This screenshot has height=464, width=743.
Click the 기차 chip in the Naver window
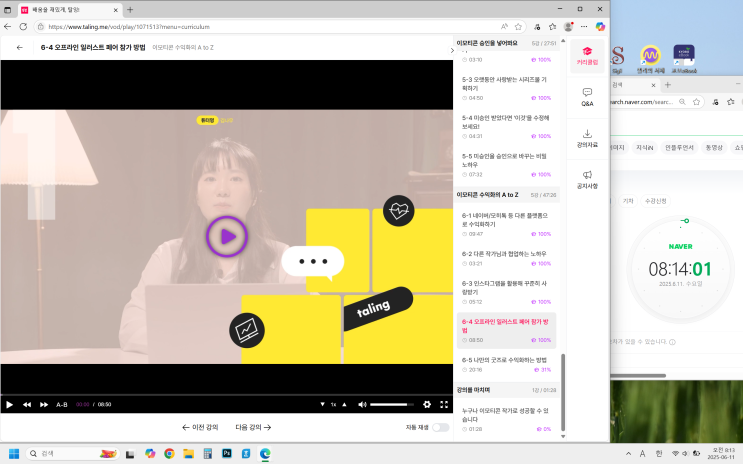tap(628, 201)
